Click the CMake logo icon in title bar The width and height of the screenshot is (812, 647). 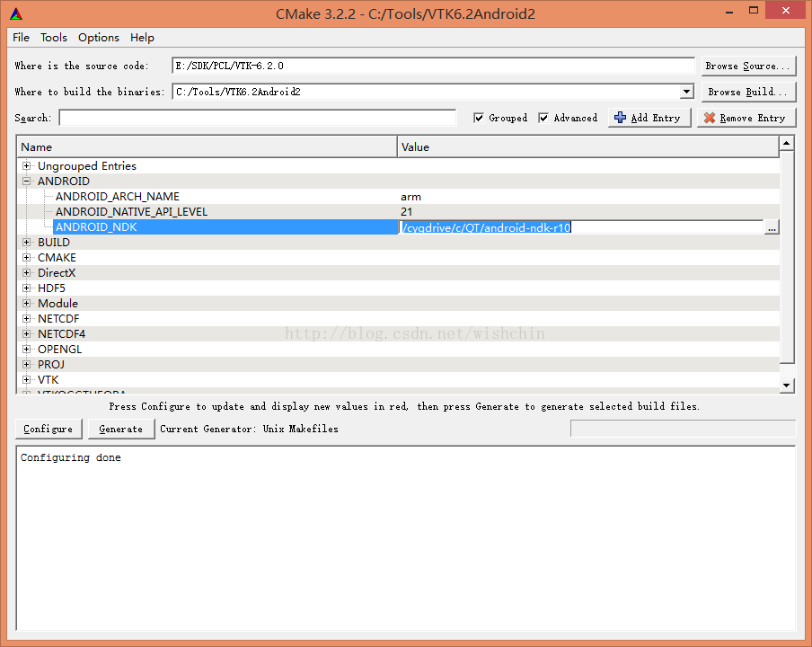[16, 14]
